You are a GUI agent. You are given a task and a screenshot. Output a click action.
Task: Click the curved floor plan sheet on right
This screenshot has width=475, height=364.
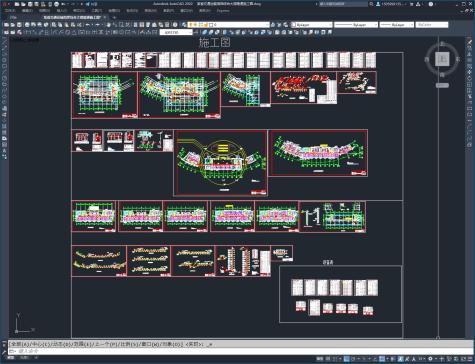[319, 153]
